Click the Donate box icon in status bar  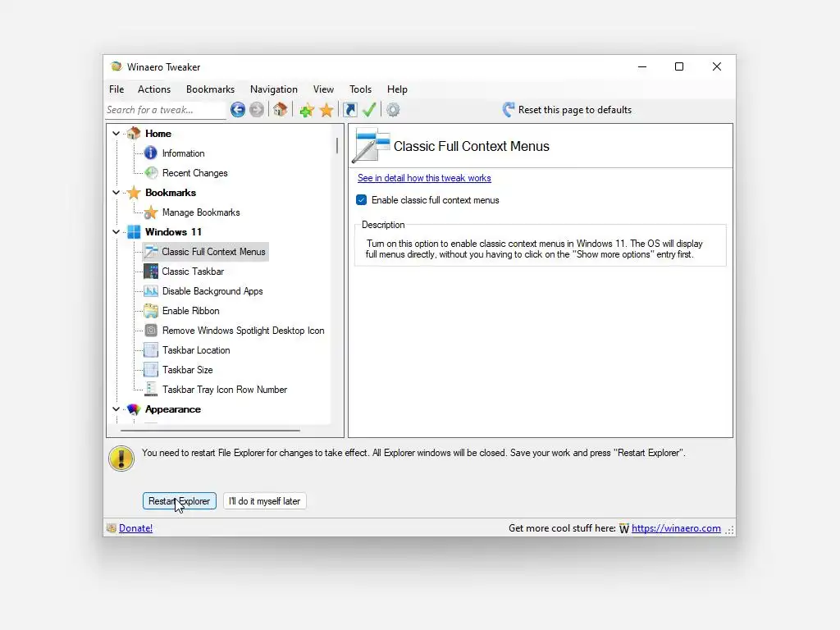pyautogui.click(x=112, y=528)
